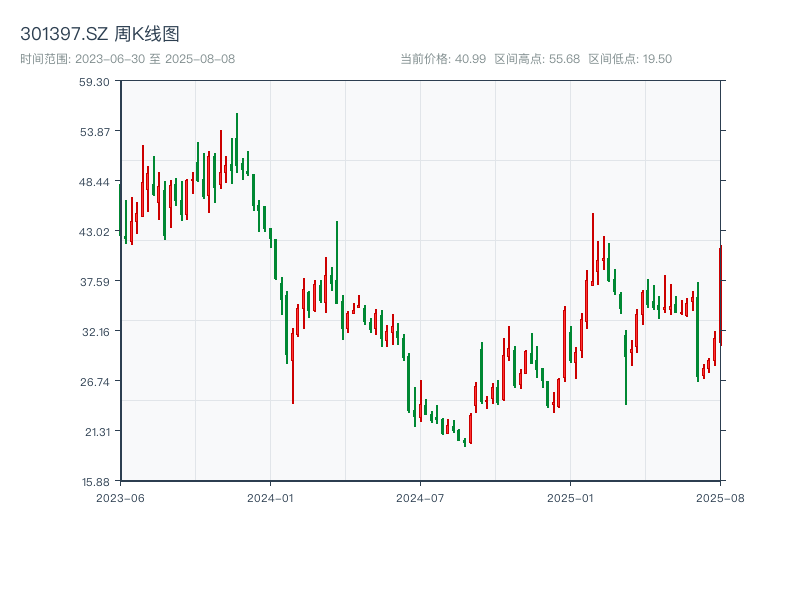Screen dimensions: 800x600
Task: Click the 15.88 y-axis label
Action: [x=95, y=482]
